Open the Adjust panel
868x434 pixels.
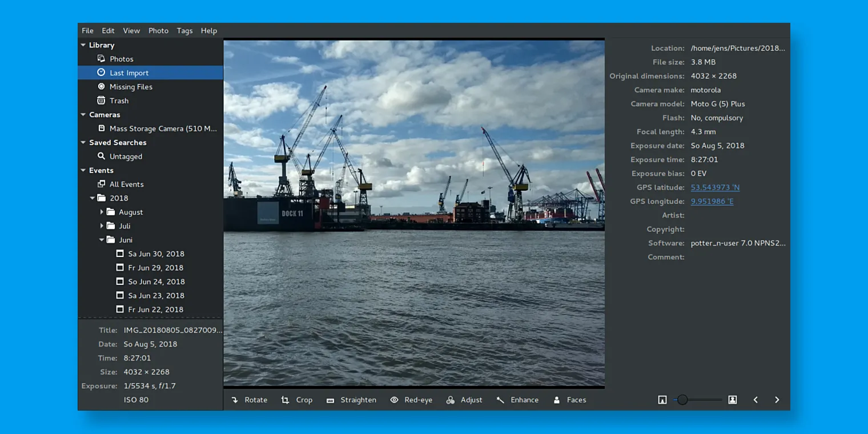464,400
